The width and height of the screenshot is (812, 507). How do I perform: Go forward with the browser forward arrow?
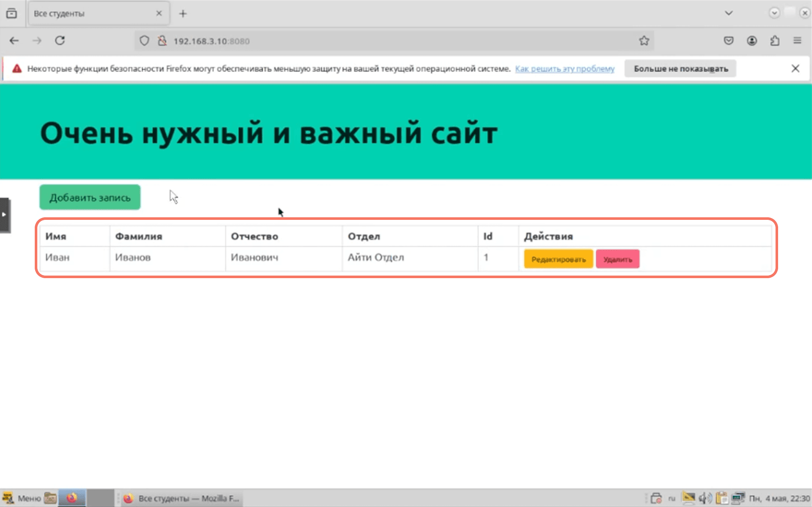[x=37, y=41]
